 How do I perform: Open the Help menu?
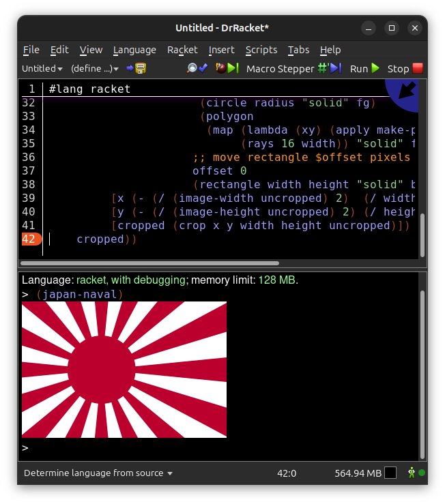click(330, 50)
